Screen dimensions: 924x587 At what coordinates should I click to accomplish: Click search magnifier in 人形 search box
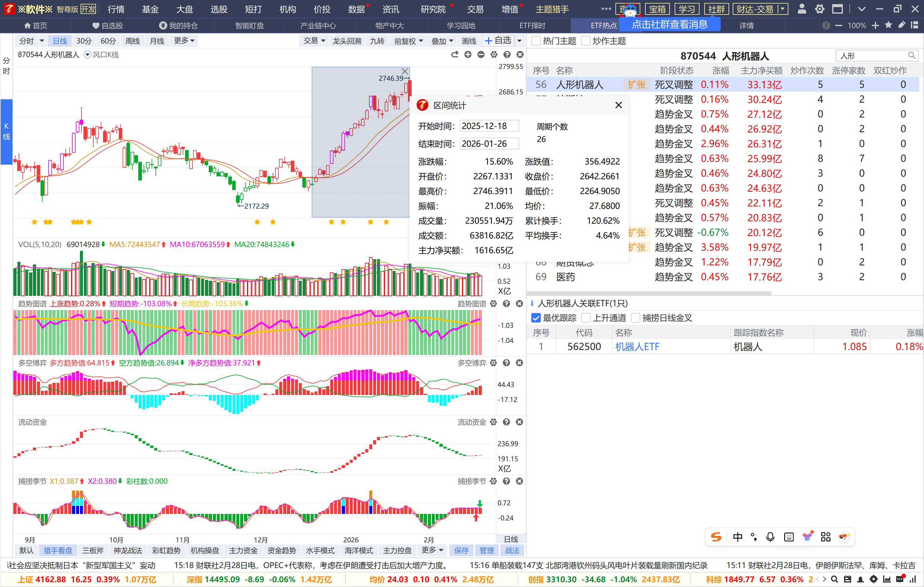click(912, 56)
